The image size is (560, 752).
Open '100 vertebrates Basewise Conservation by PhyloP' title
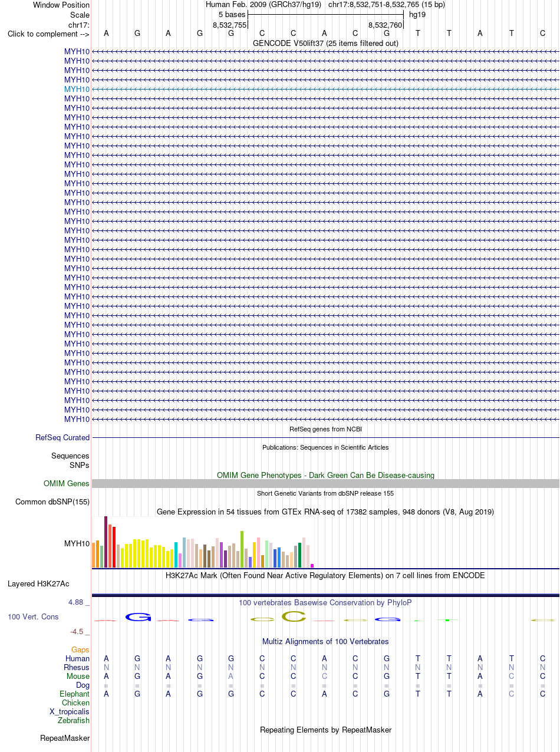[325, 603]
